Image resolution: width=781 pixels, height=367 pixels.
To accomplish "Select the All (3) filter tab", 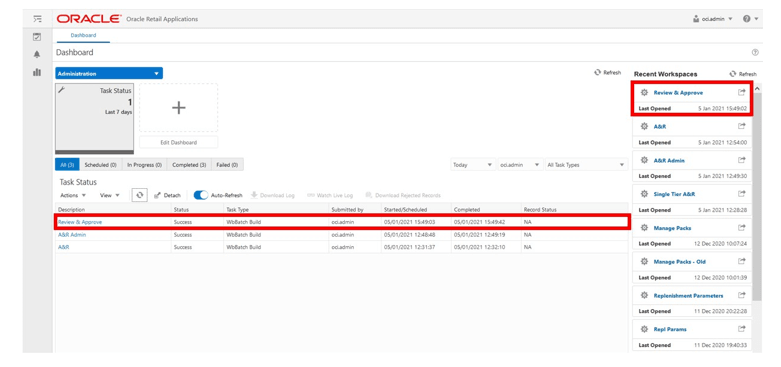I will [x=67, y=165].
